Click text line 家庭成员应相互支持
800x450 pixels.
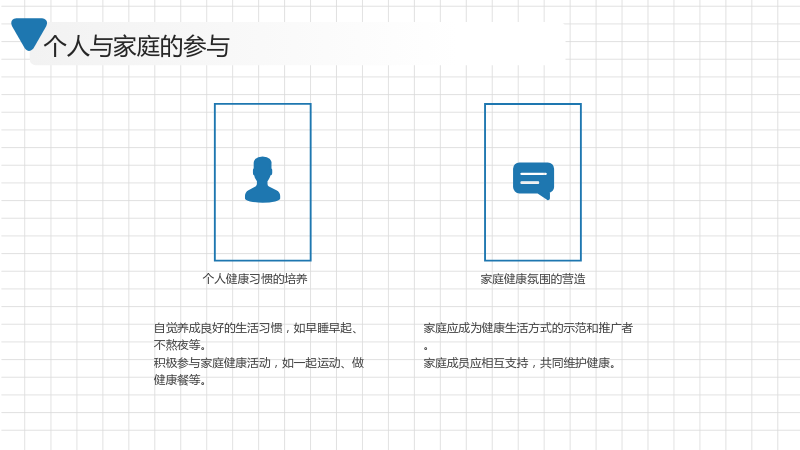(476, 363)
